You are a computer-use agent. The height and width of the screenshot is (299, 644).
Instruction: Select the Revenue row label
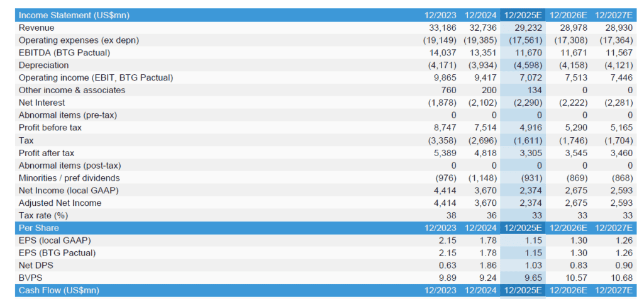click(x=36, y=28)
